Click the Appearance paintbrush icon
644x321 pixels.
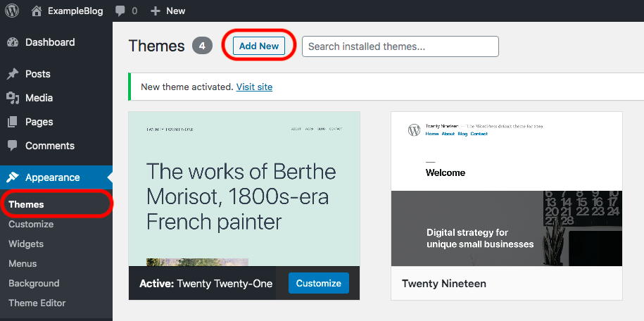pos(13,177)
